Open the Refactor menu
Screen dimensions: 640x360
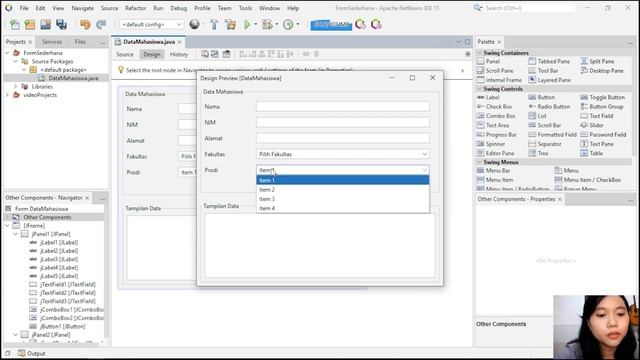pos(135,8)
